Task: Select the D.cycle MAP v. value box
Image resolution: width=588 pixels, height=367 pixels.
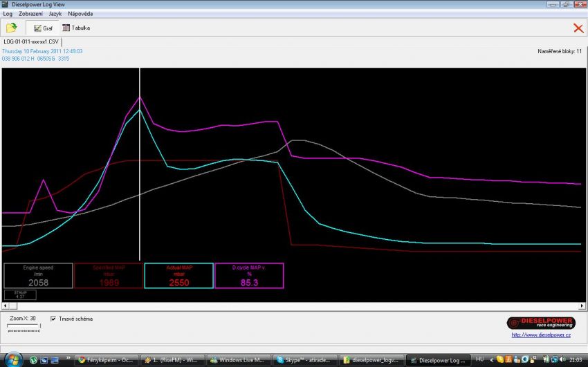Action: point(249,276)
